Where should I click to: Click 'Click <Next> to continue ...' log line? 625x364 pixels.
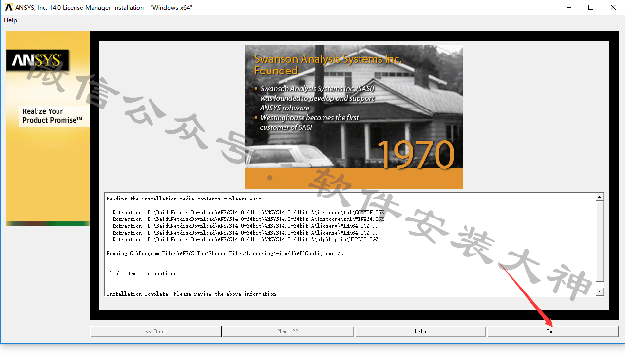[147, 273]
